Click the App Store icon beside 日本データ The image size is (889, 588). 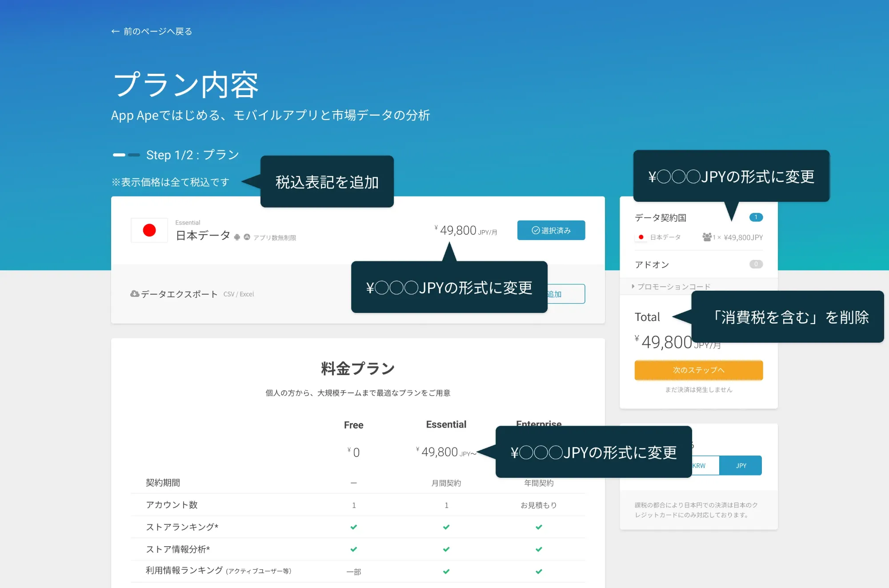click(x=247, y=237)
